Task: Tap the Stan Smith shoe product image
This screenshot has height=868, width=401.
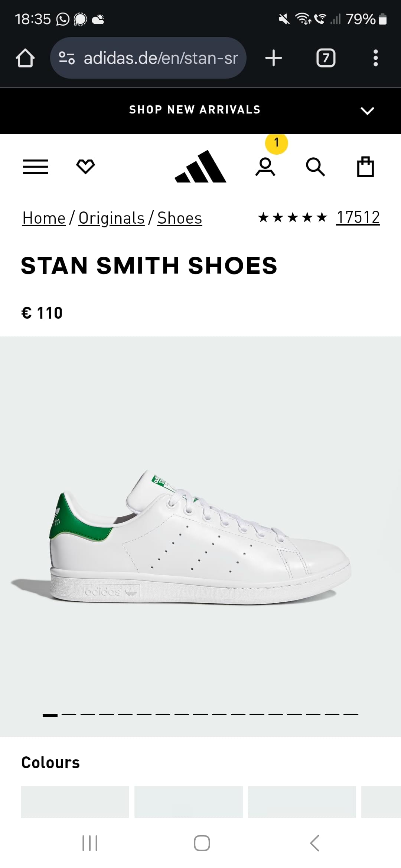Action: pos(200,536)
